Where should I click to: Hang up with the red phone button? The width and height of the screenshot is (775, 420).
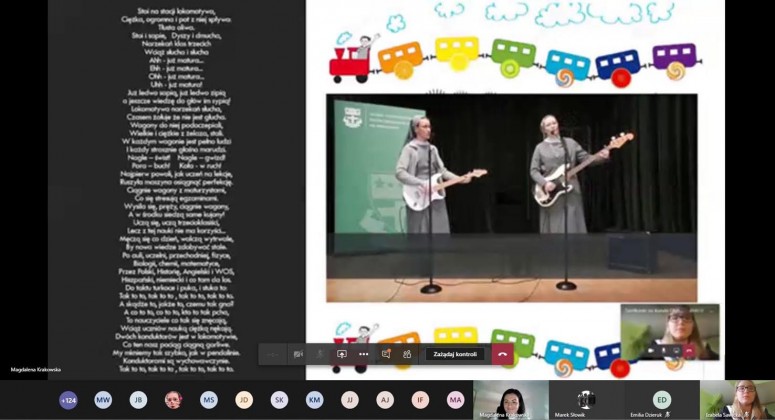pyautogui.click(x=502, y=354)
